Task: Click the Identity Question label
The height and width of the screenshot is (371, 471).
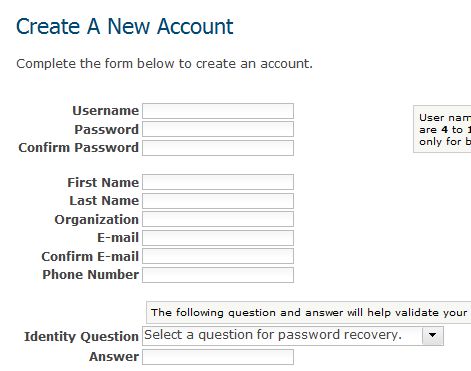Action: (x=81, y=336)
